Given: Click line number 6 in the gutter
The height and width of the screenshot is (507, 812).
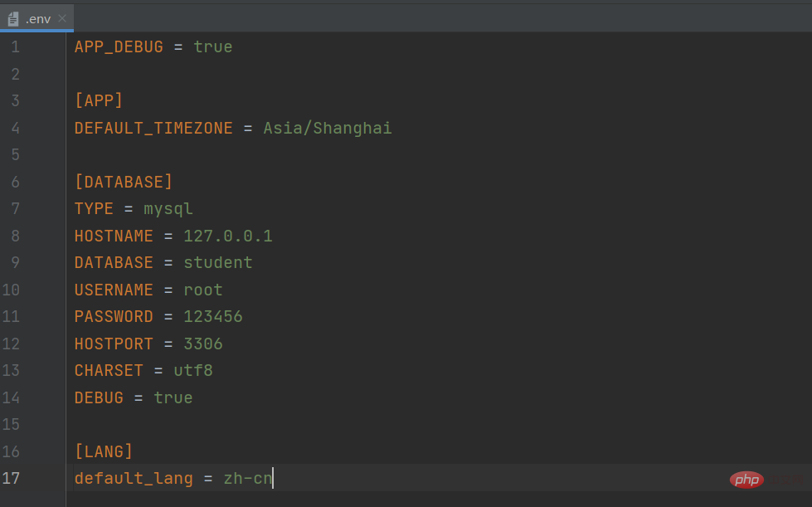Looking at the screenshot, I should [16, 182].
